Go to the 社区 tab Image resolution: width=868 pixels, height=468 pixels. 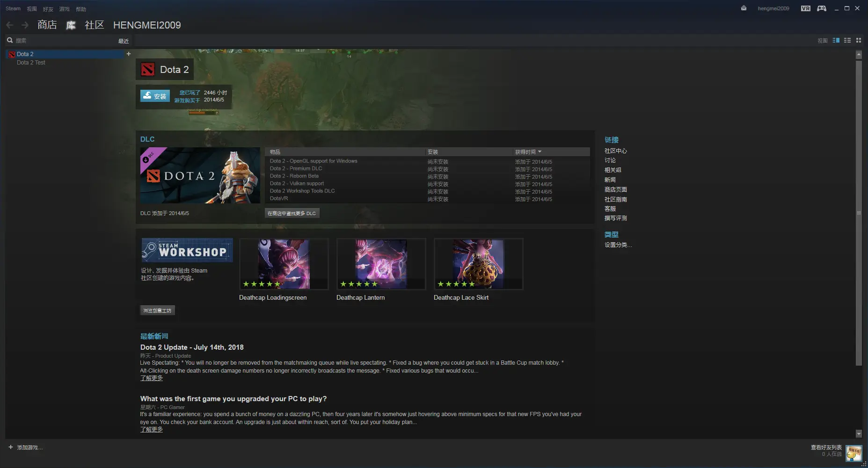(94, 25)
